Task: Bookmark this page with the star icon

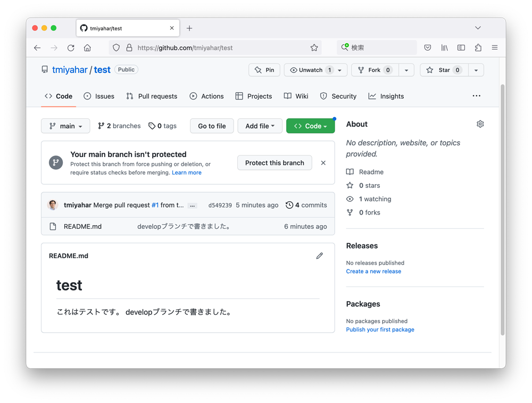Action: pyautogui.click(x=314, y=48)
